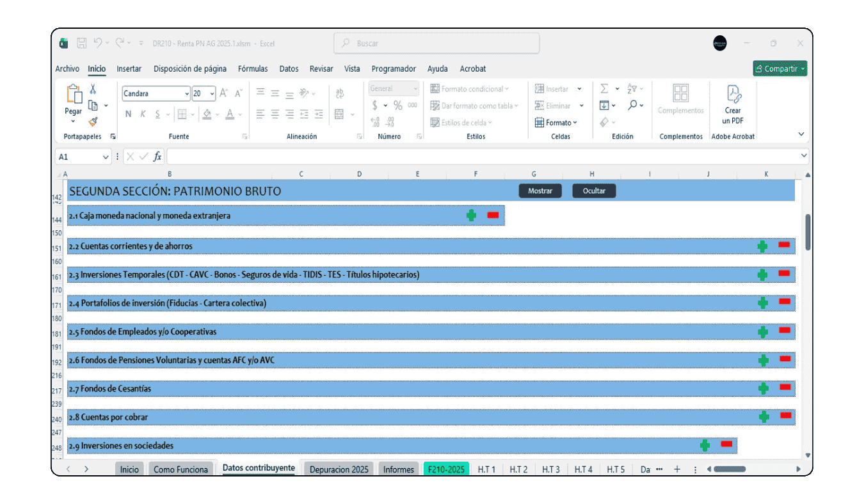Click green plus on 2.8 Cuentas por cobrar row
This screenshot has width=864, height=504.
763,416
